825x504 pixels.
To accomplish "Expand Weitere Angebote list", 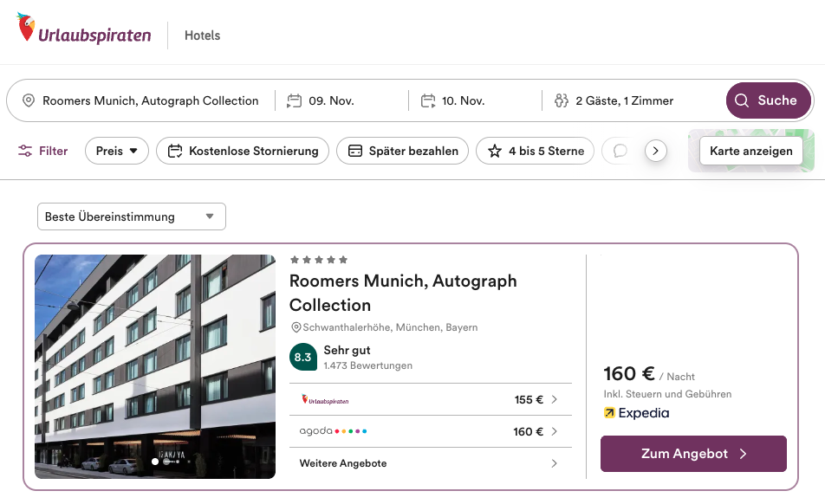I will click(430, 463).
